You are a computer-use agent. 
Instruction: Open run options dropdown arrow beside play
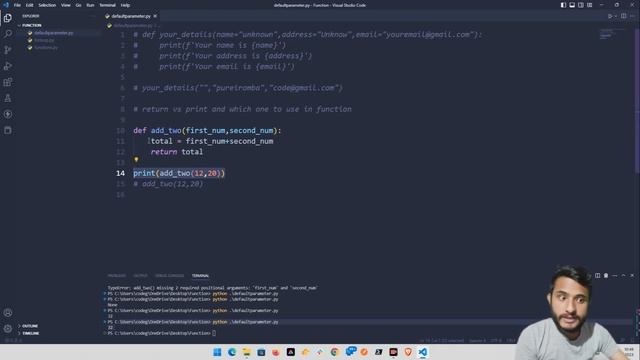coord(615,16)
